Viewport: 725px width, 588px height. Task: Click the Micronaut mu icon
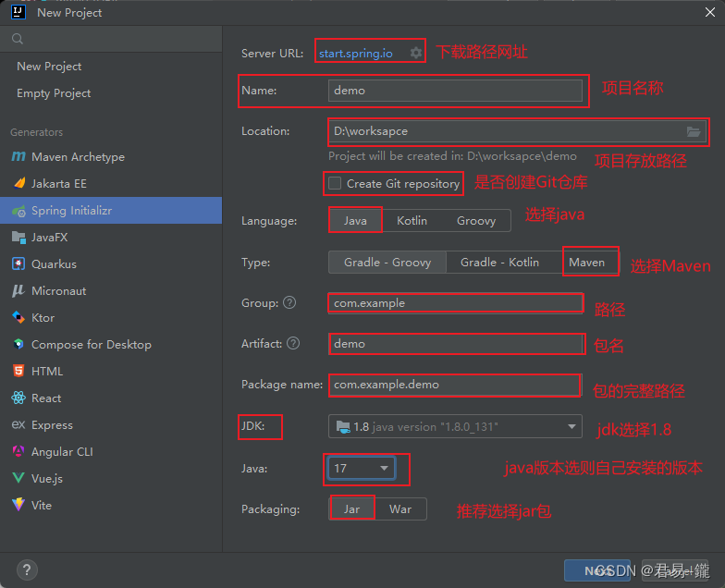[x=18, y=290]
